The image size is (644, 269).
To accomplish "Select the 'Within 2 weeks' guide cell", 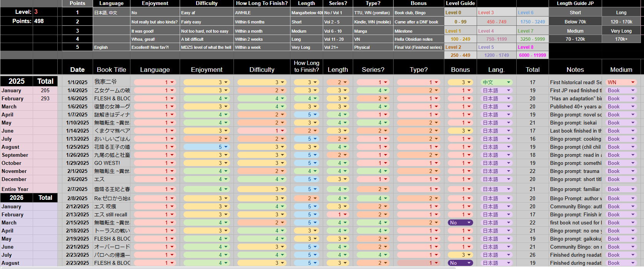I will point(262,39).
